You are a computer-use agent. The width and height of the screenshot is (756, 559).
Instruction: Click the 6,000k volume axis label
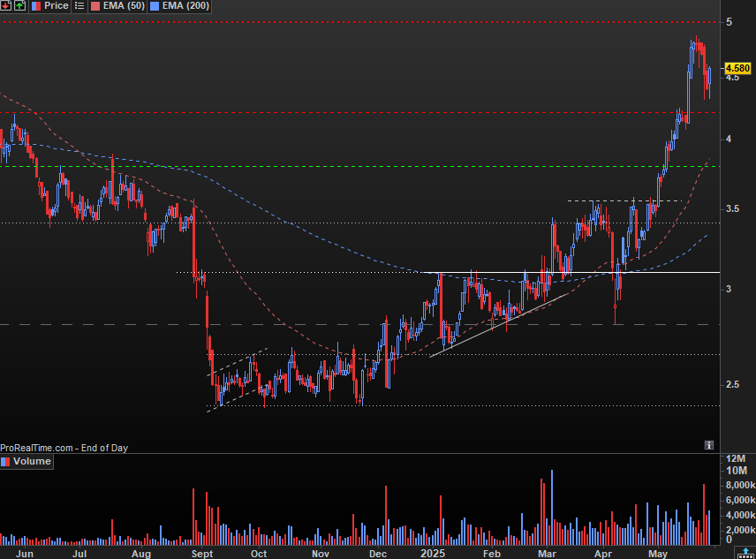(x=741, y=500)
